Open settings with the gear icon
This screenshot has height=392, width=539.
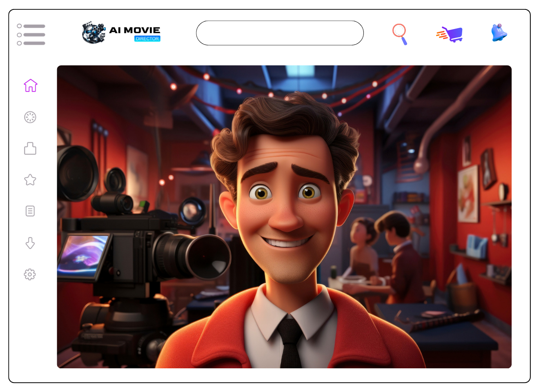(30, 274)
